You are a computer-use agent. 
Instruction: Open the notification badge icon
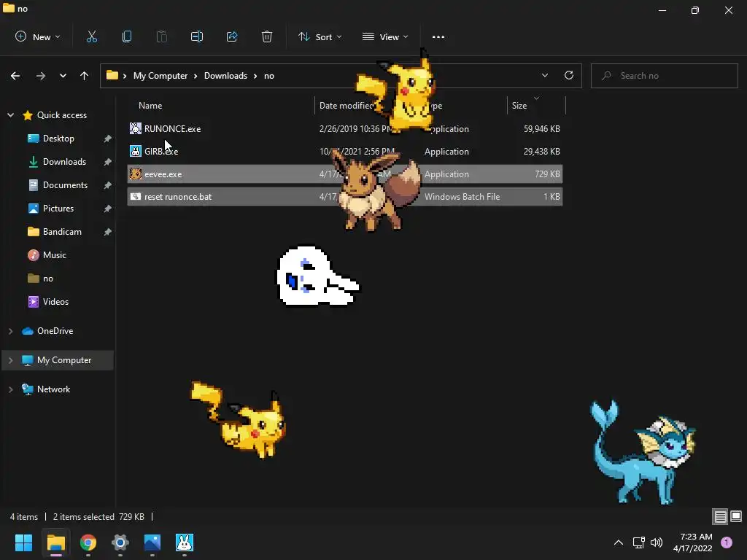727,542
